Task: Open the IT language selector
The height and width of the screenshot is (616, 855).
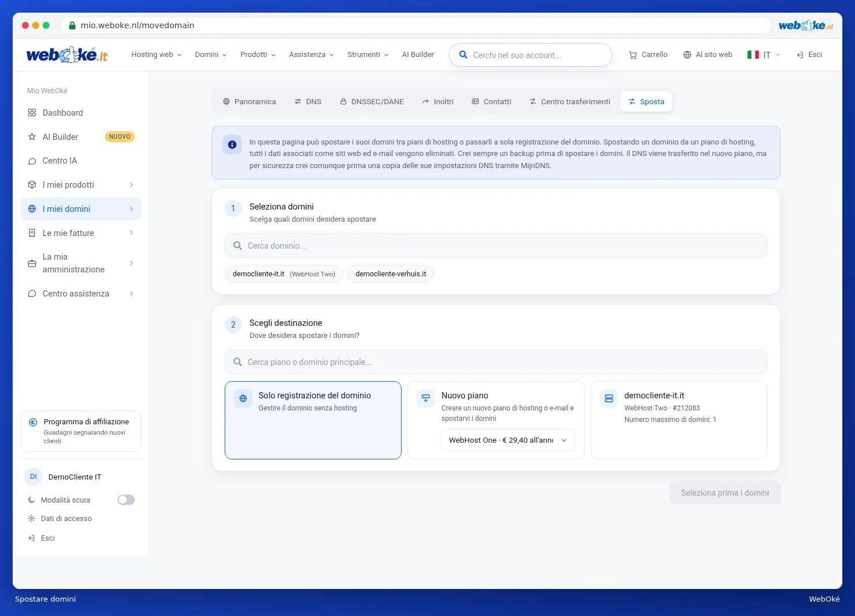Action: [763, 55]
